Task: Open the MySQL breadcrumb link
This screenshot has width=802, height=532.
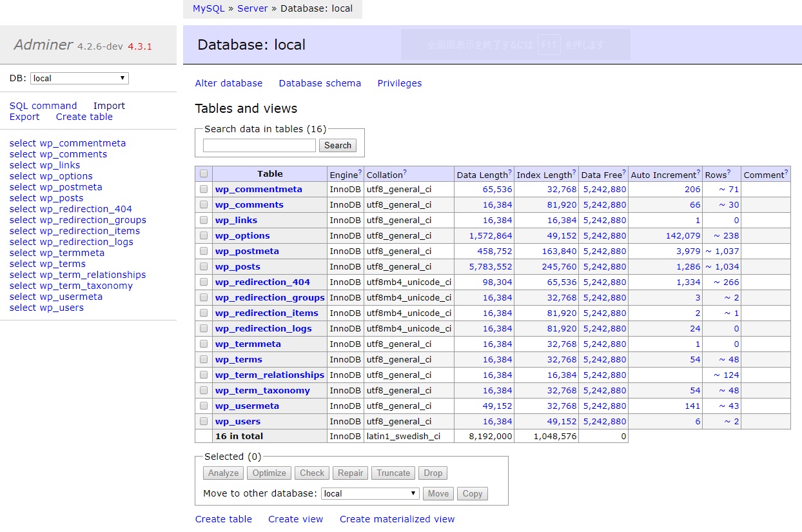Action: pos(208,8)
